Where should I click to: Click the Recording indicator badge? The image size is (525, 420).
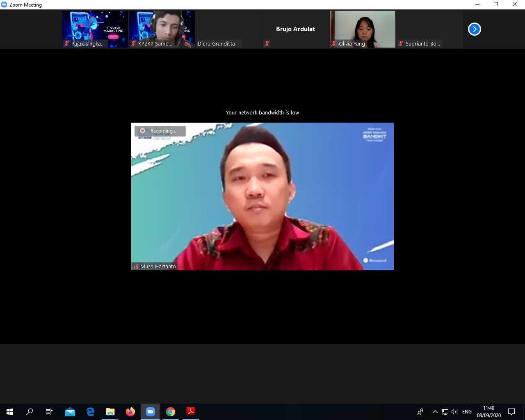point(160,131)
